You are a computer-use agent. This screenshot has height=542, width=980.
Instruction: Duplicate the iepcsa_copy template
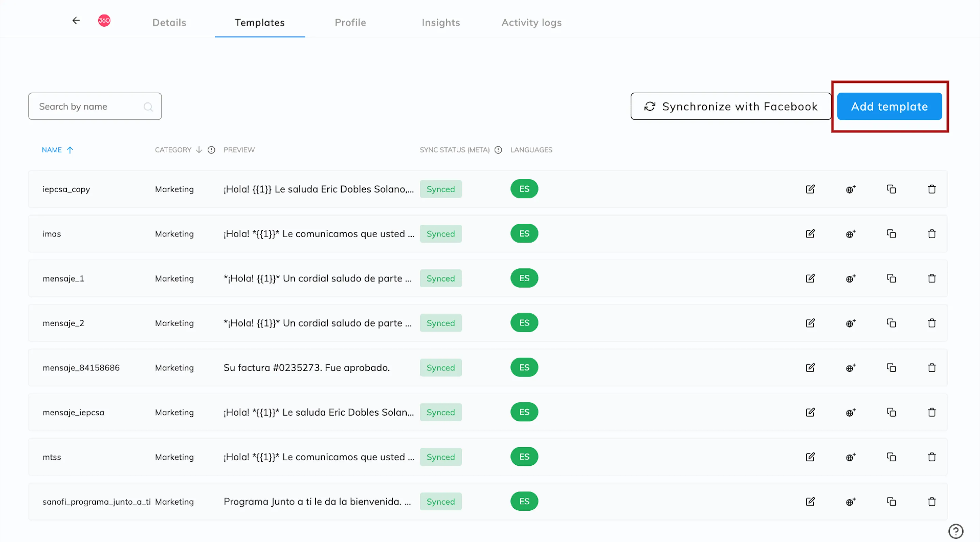click(892, 189)
